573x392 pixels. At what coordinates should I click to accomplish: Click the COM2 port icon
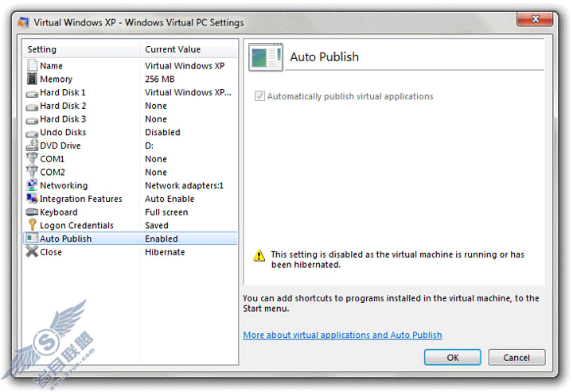(32, 172)
